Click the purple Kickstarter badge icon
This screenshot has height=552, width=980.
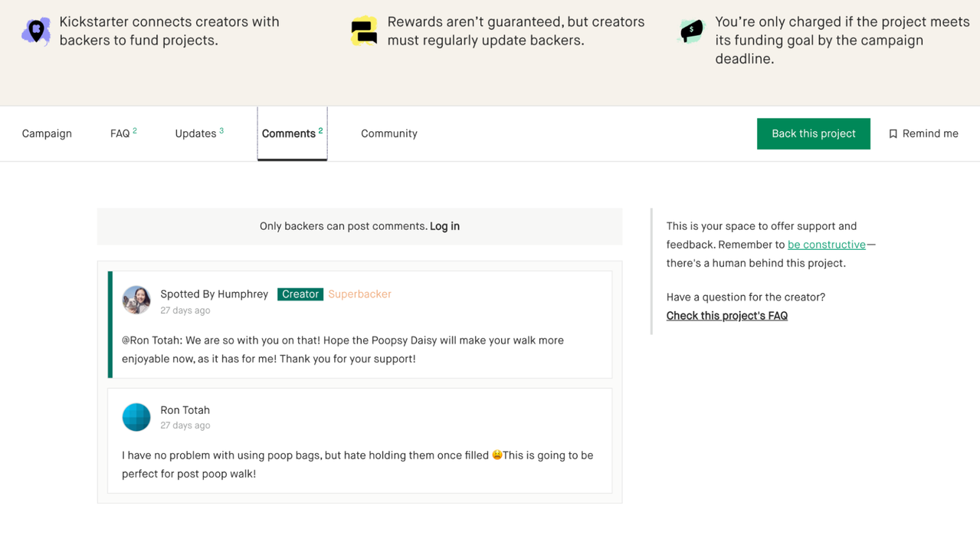36,31
